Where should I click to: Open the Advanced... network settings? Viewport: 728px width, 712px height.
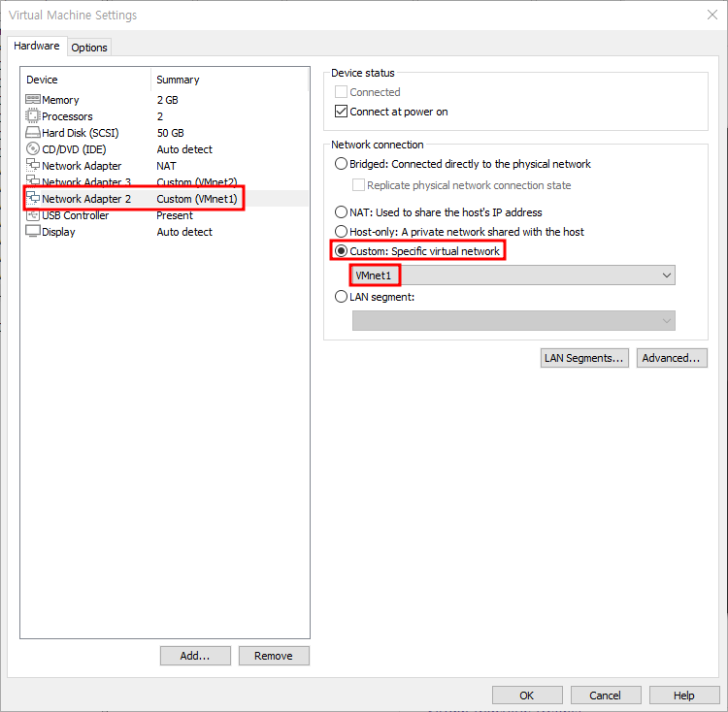[x=672, y=358]
